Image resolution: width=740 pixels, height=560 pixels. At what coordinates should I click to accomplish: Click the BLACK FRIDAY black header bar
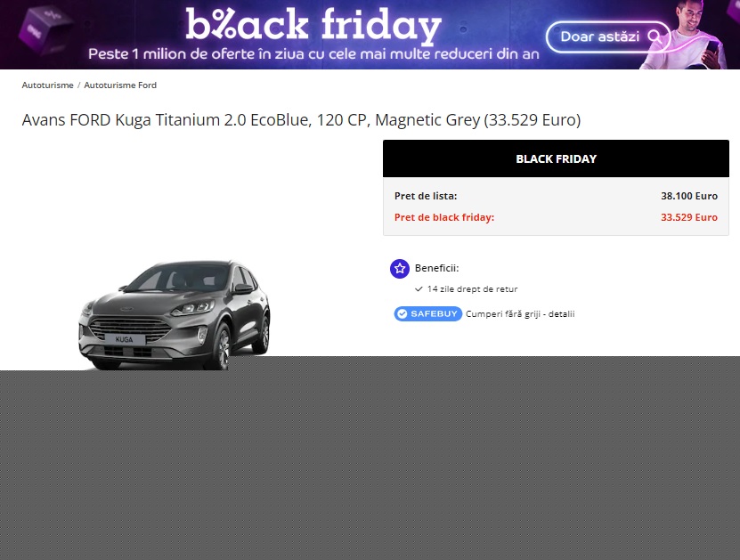[556, 158]
